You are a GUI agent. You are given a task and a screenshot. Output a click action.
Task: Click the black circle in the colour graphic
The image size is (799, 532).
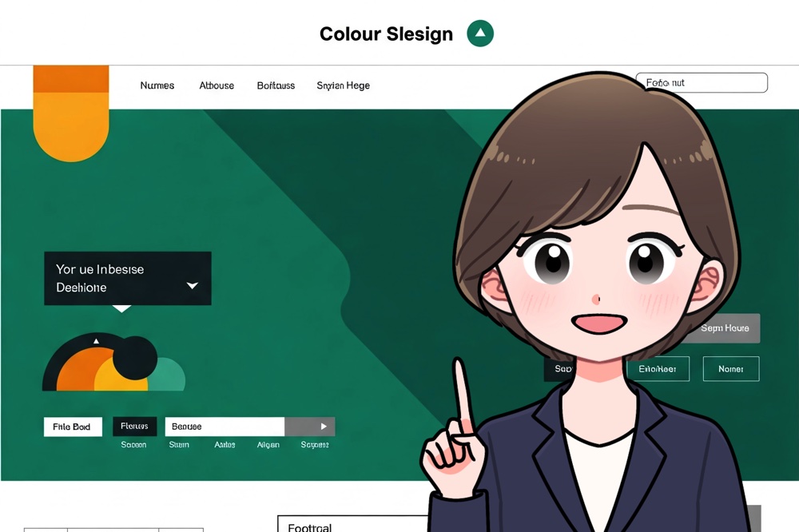click(135, 357)
